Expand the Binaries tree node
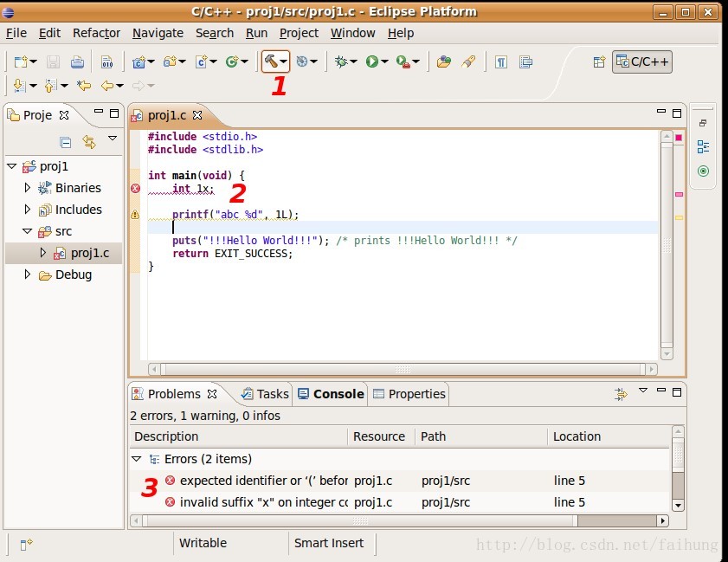728x562 pixels. [28, 188]
